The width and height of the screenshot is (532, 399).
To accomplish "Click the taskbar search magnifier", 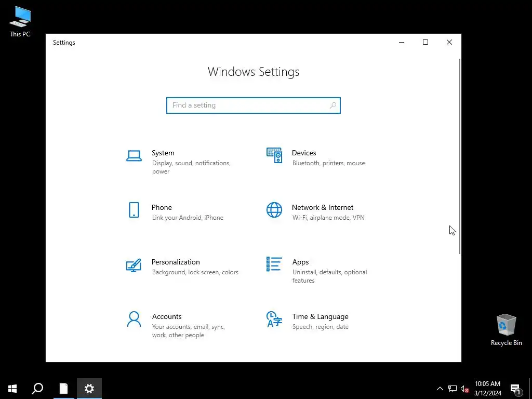I will [x=37, y=389].
